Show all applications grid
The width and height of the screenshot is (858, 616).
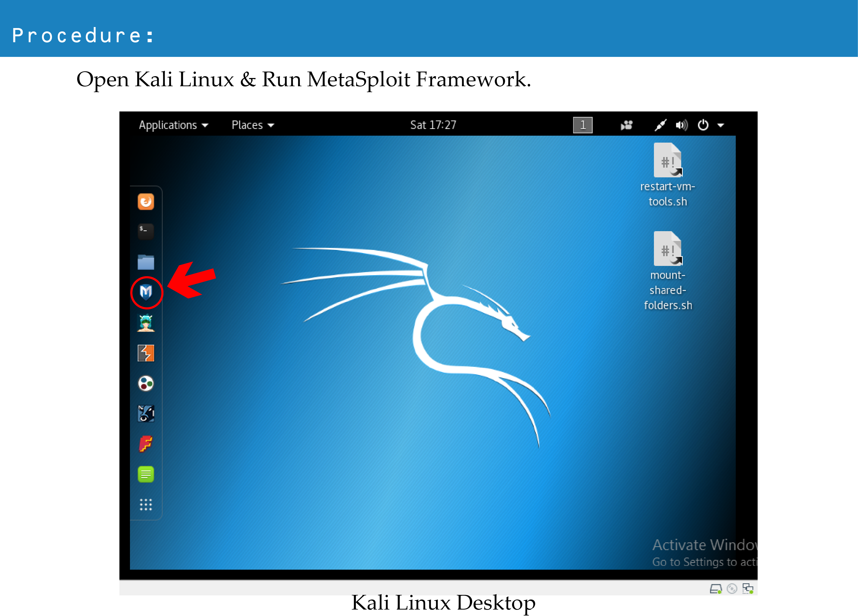coord(146,504)
